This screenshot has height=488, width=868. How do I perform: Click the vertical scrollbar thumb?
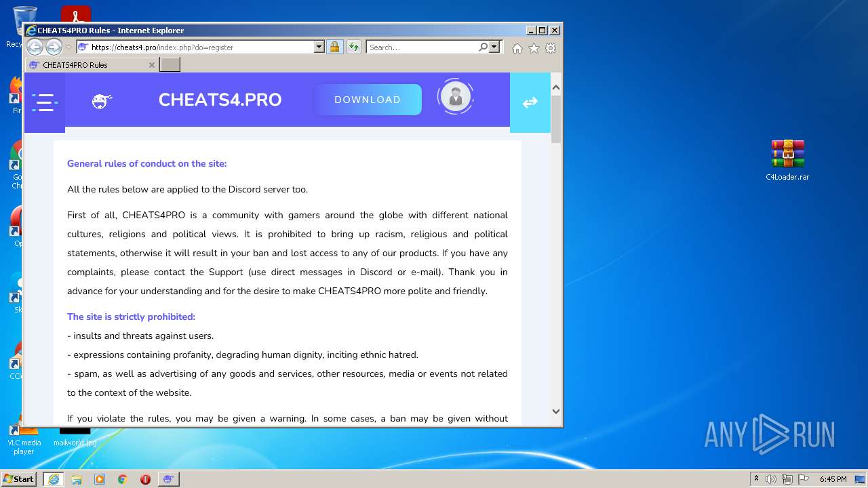[556, 119]
